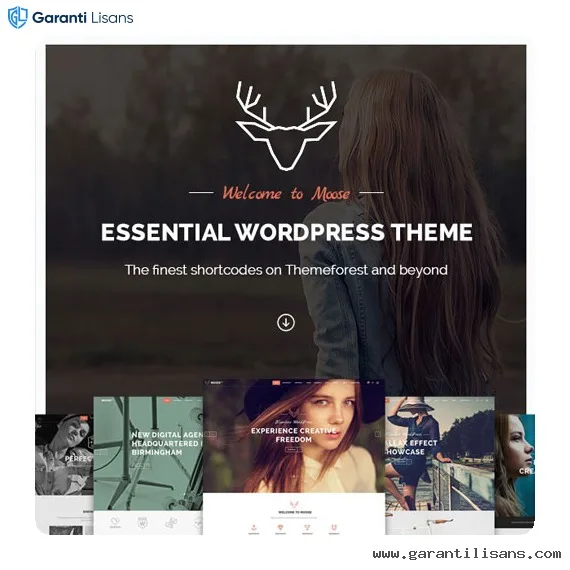Viewport: 570px width, 570px height.
Task: Open the 'Experience Creative Freedom' demo thumbnail
Action: pyautogui.click(x=294, y=457)
